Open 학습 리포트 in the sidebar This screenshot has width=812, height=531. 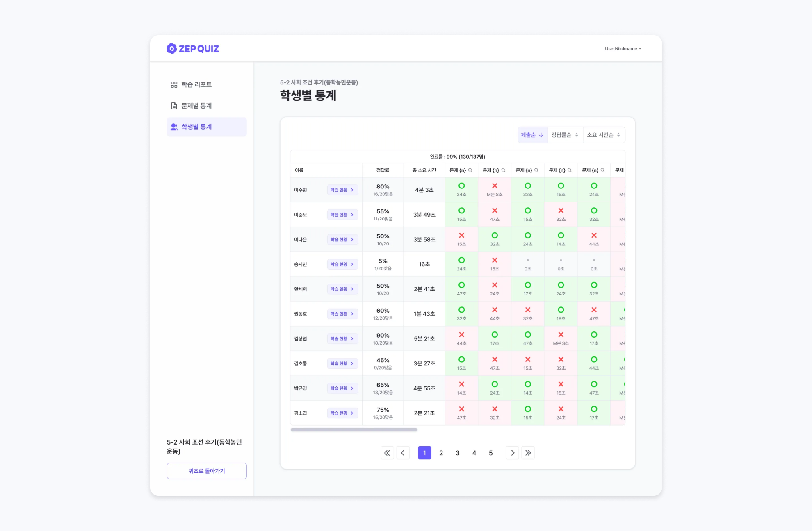click(x=191, y=84)
